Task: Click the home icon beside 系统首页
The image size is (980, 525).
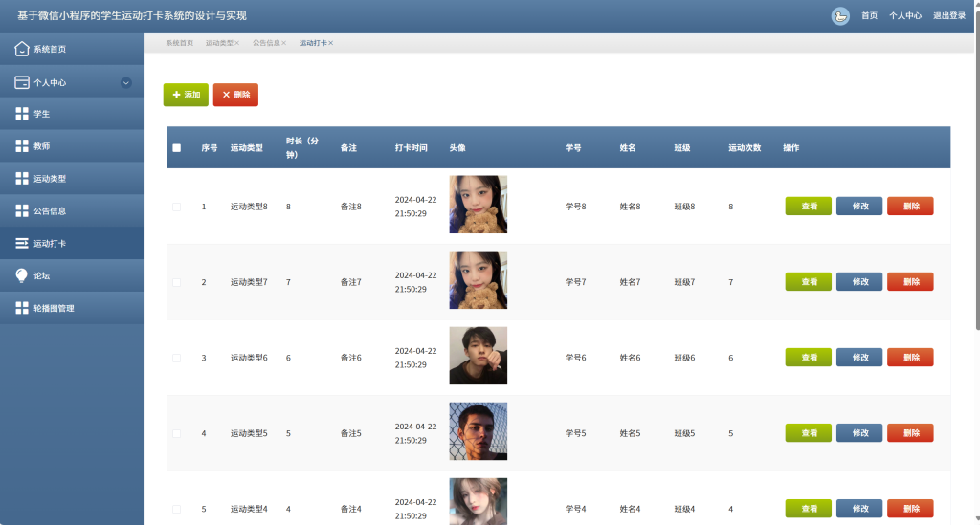Action: (21, 49)
